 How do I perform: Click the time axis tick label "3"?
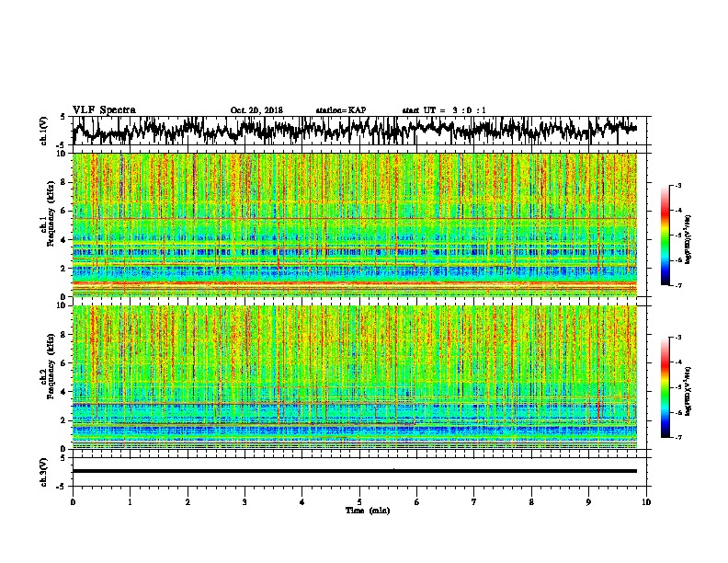point(245,502)
